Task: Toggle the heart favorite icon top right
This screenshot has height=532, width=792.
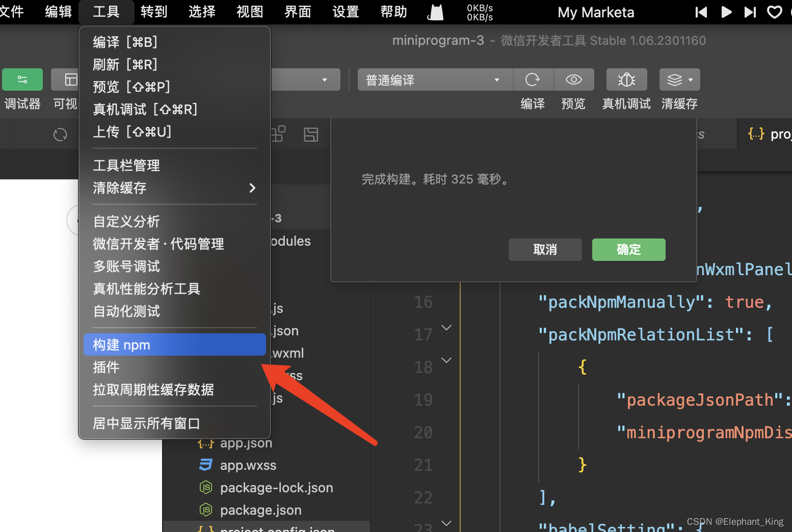Action: pyautogui.click(x=774, y=12)
